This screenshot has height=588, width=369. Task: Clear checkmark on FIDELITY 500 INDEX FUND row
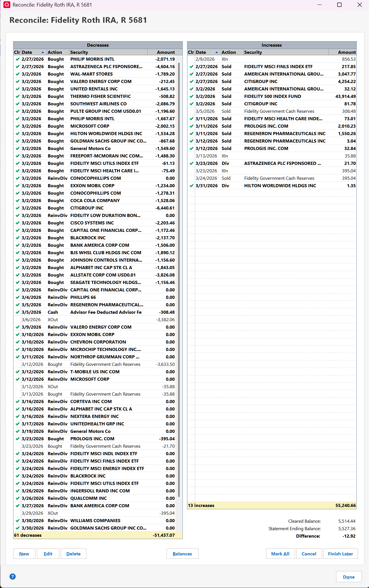pyautogui.click(x=191, y=96)
